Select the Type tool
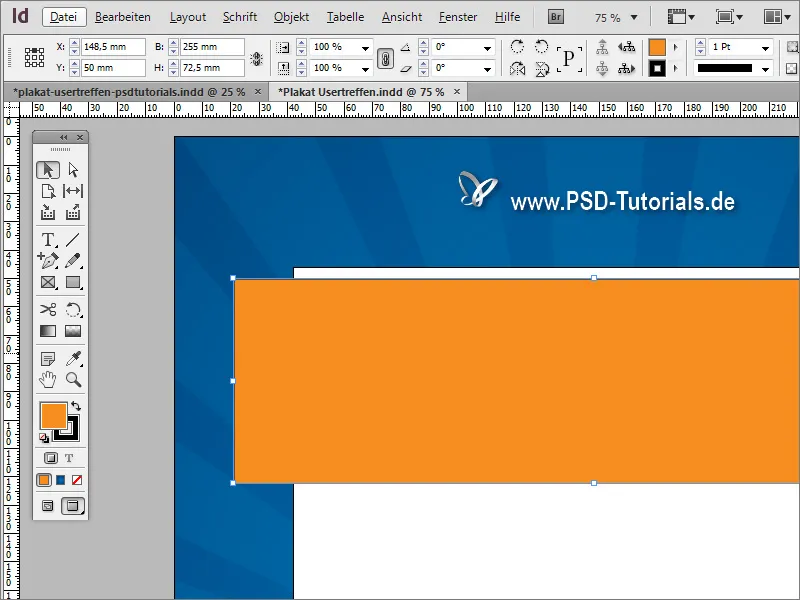Image resolution: width=800 pixels, height=600 pixels. point(48,239)
